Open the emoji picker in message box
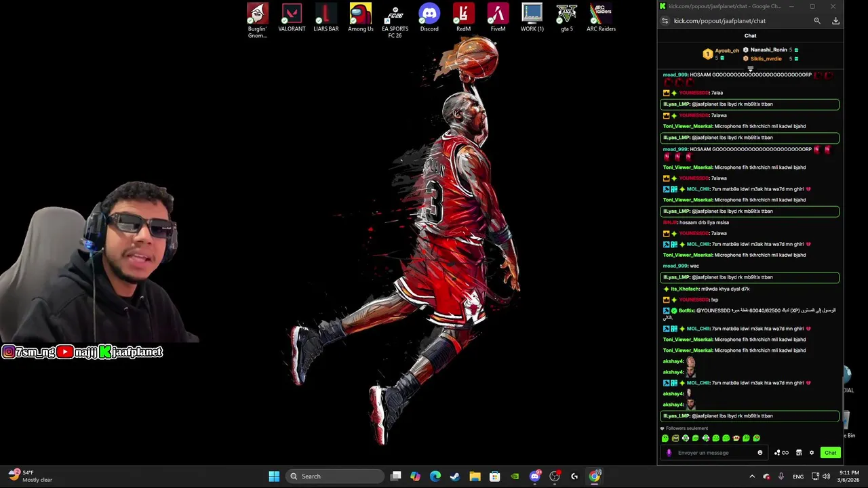 759,453
